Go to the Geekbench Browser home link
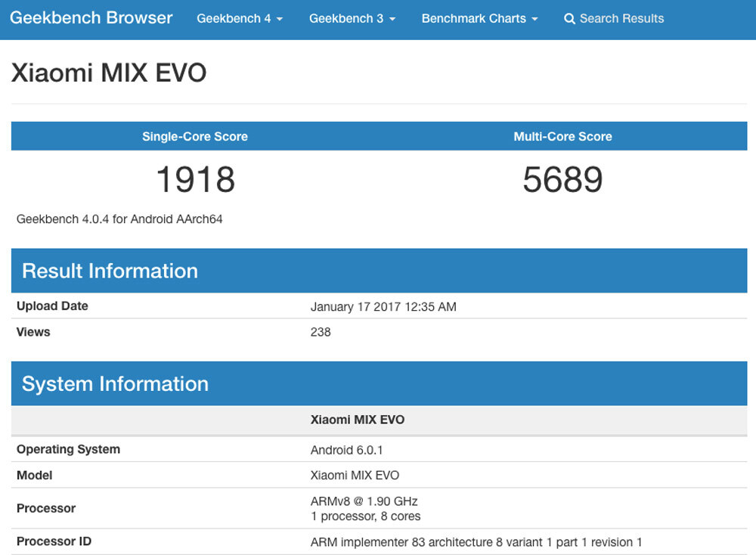 91,18
